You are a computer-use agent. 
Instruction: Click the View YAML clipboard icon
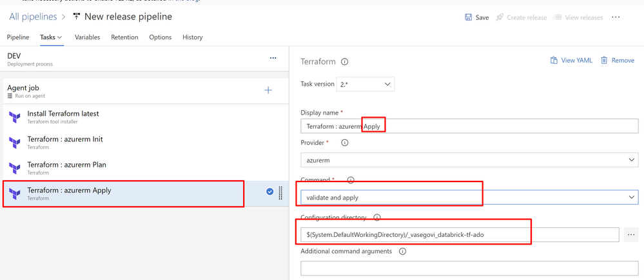point(554,61)
